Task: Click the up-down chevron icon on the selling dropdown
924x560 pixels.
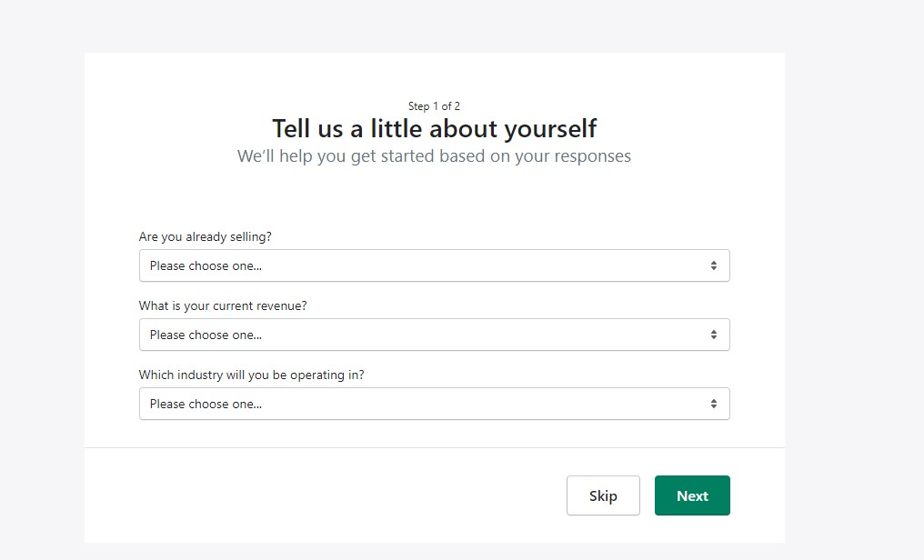Action: (x=713, y=265)
